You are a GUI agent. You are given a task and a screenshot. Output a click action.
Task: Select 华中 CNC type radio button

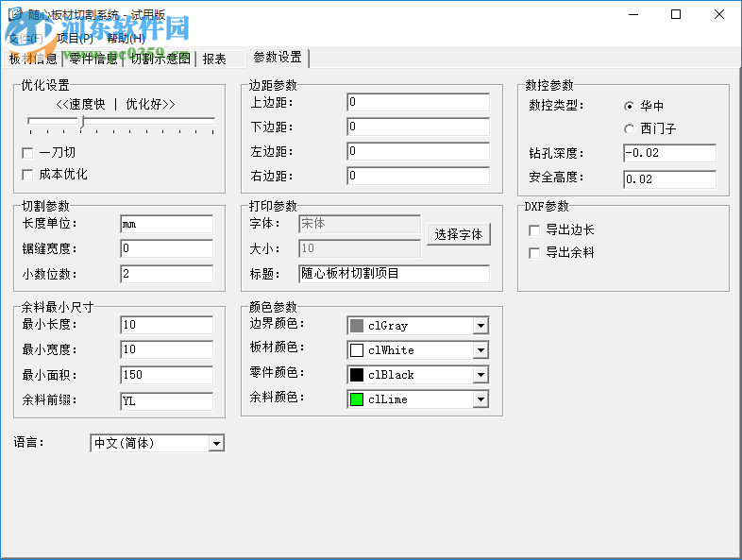click(x=629, y=106)
